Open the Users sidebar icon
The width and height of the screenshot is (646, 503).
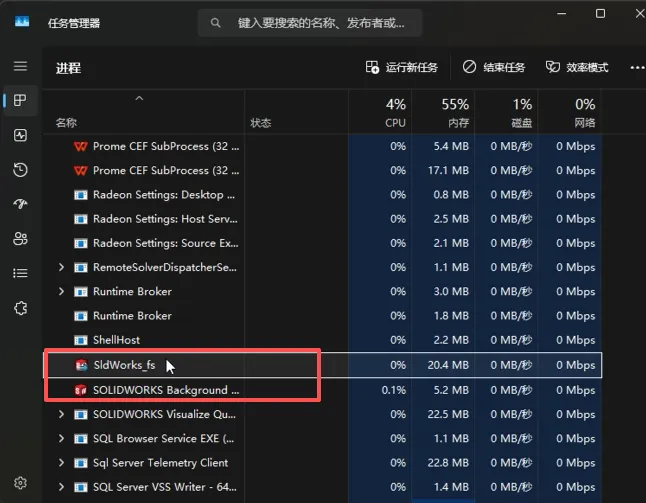coord(20,239)
